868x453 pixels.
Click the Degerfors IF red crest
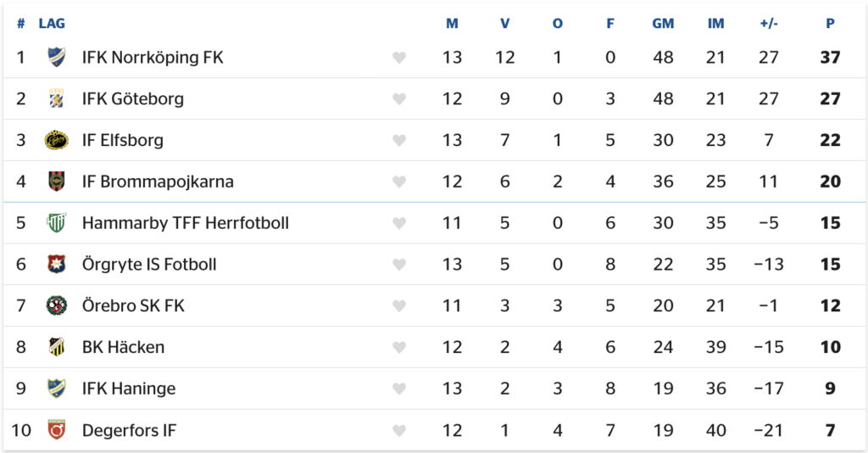coord(56,430)
